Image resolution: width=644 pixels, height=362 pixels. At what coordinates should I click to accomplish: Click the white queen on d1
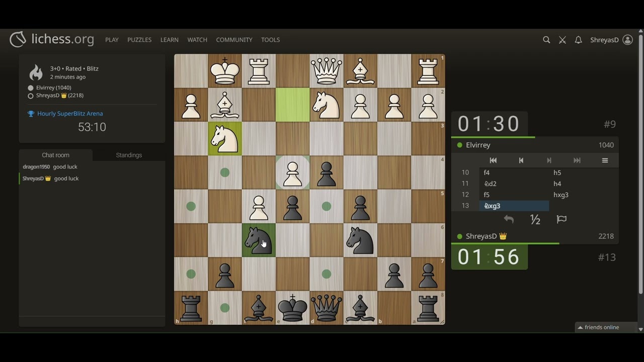pyautogui.click(x=327, y=71)
